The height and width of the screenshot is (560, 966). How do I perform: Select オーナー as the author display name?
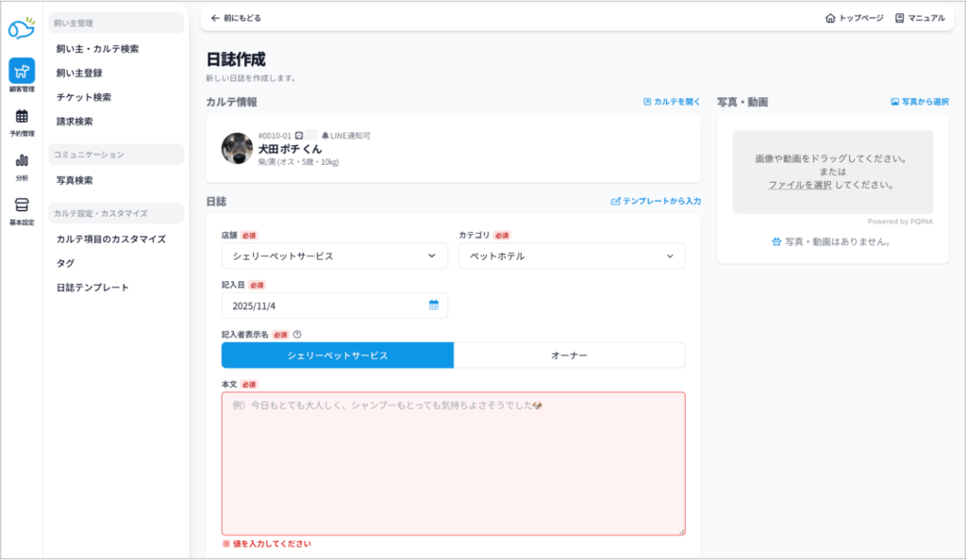(x=569, y=355)
